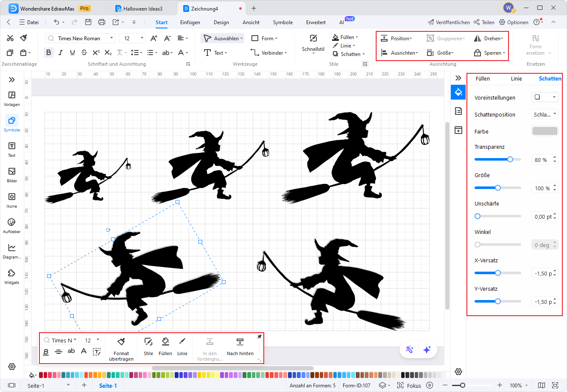Expand the Schattenposition dropdown in the right panel
This screenshot has height=392, width=567.
click(545, 114)
